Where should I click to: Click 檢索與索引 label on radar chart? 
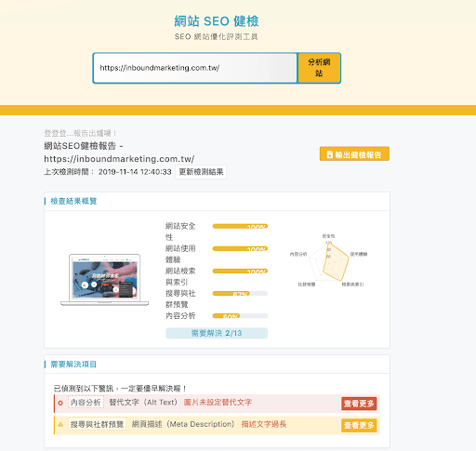pyautogui.click(x=352, y=285)
